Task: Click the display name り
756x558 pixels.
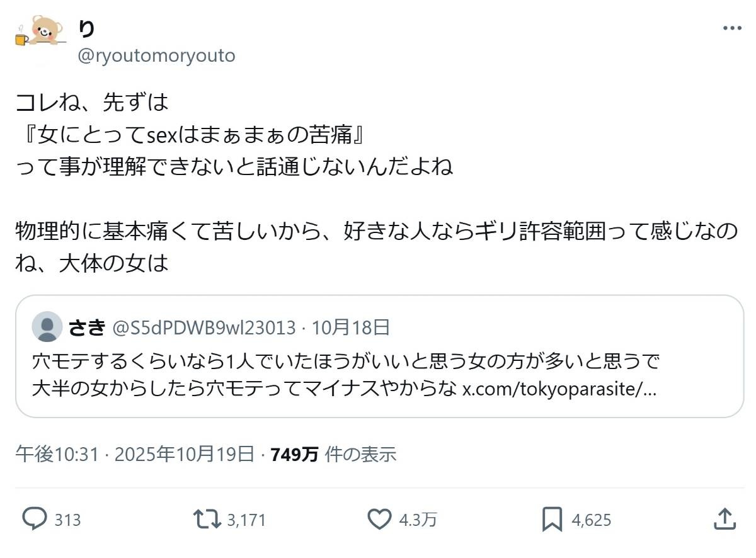Action: [86, 28]
